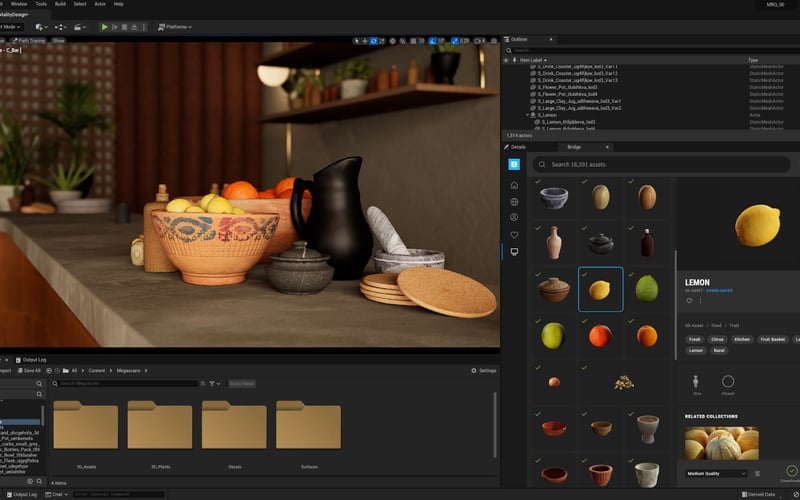Favorite the Lemon asset with heart icon
This screenshot has width=800, height=500.
pos(689,301)
